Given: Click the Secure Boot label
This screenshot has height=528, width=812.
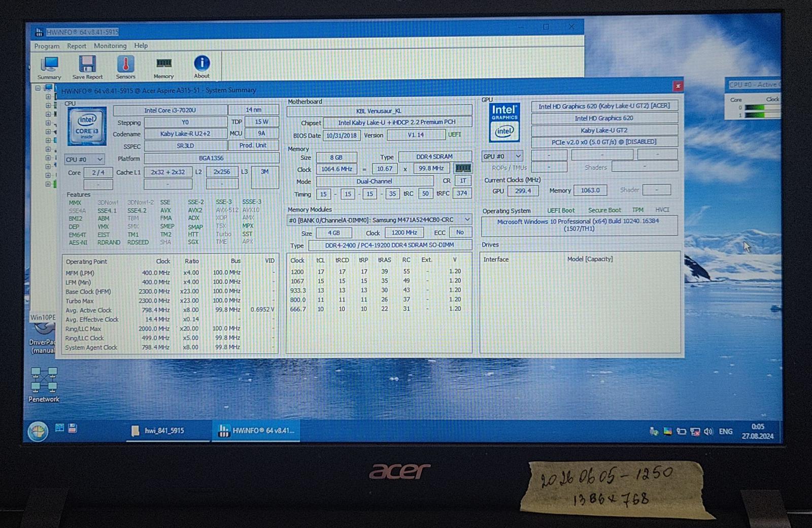Looking at the screenshot, I should (x=604, y=210).
